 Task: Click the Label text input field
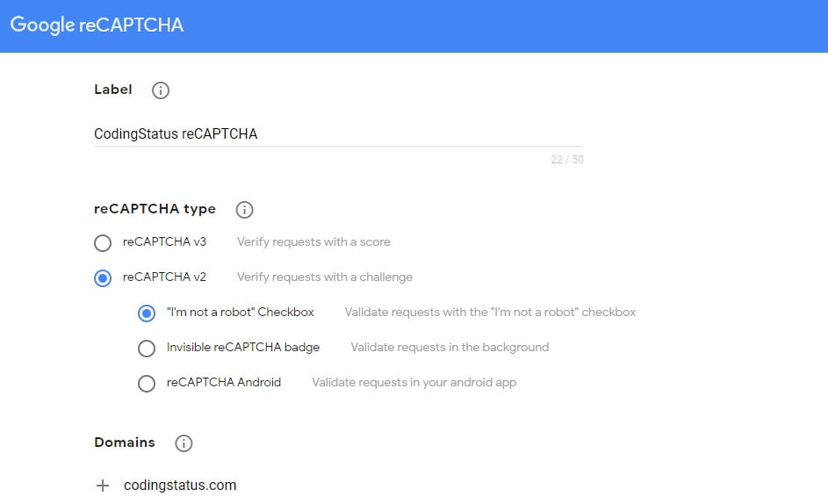[338, 134]
